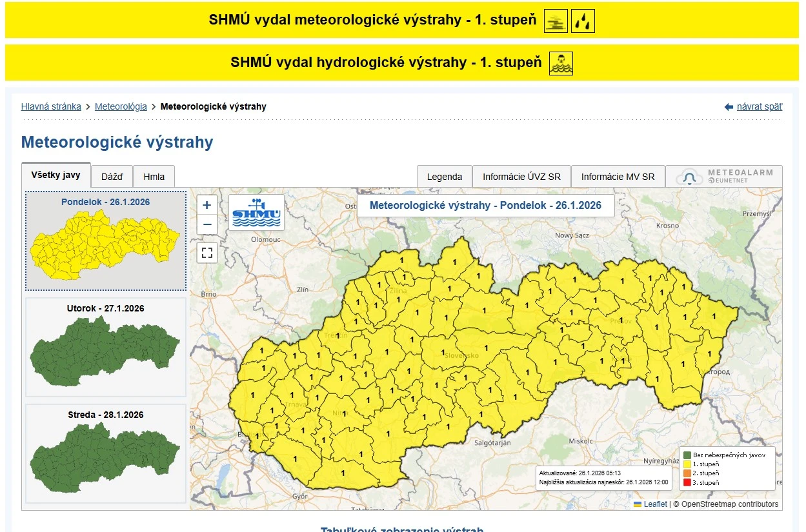806x532 pixels.
Task: Select Utorok 27.1.2026 map thumbnail
Action: pos(106,347)
